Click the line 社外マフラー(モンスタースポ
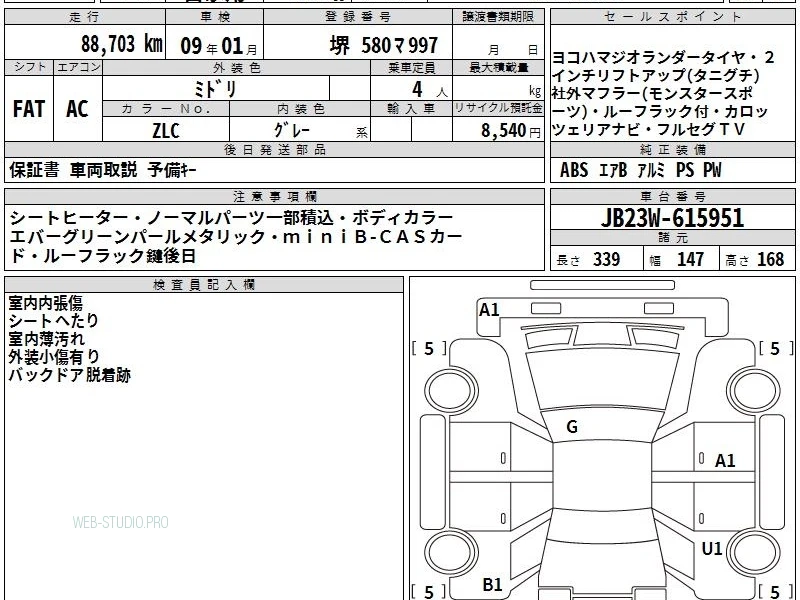This screenshot has height=600, width=800. click(x=653, y=93)
